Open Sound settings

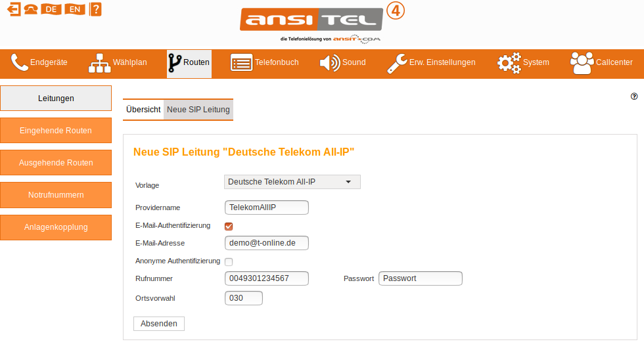click(342, 63)
